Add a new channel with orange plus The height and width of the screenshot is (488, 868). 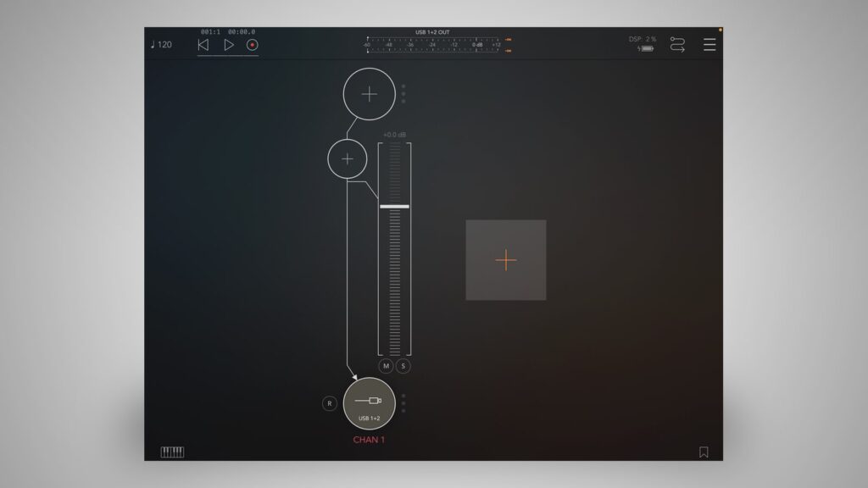506,260
